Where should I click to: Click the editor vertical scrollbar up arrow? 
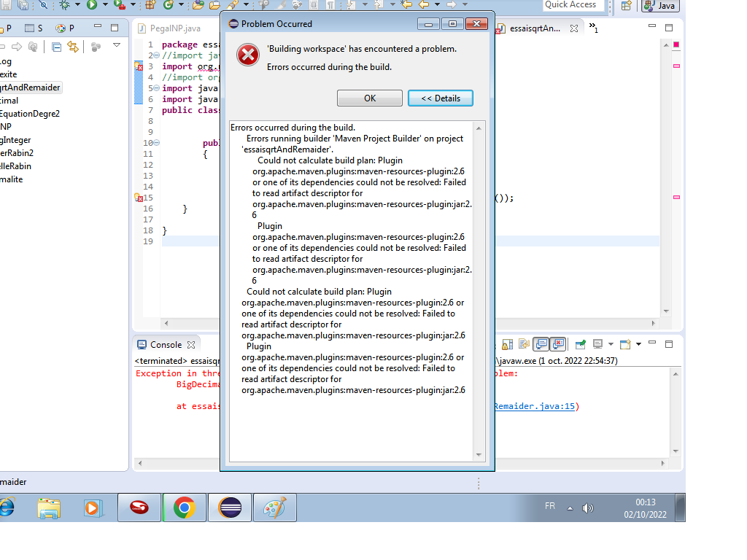point(666,44)
